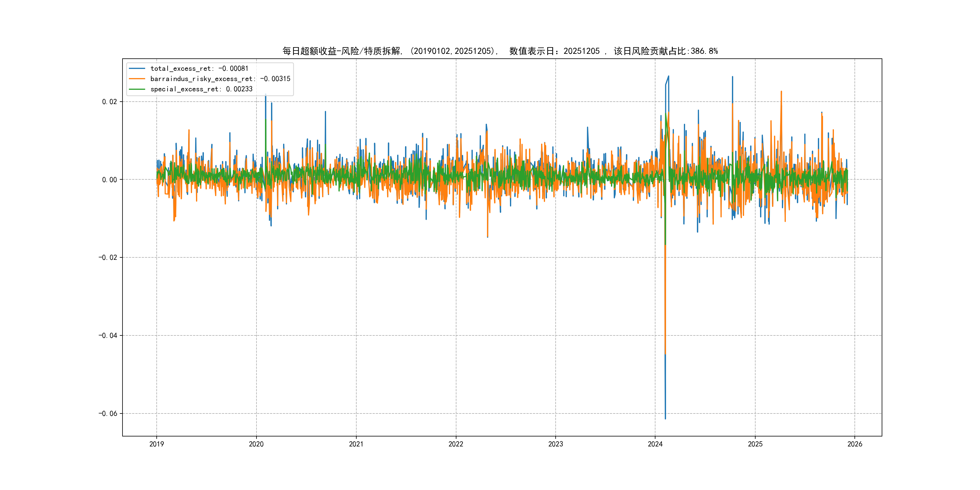Click the blue total_excess_ret legend line
The width and height of the screenshot is (980, 490).
pos(137,68)
